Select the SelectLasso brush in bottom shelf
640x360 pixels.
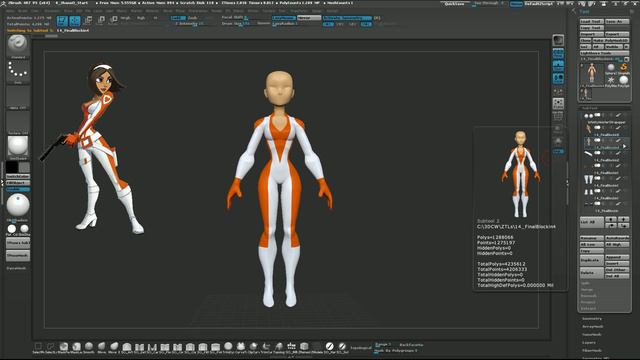coord(51,347)
